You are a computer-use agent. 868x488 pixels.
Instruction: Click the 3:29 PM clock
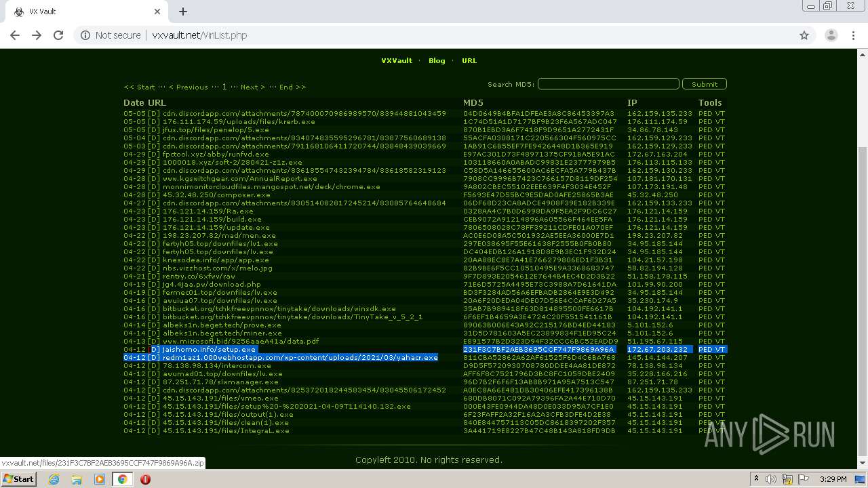click(833, 479)
